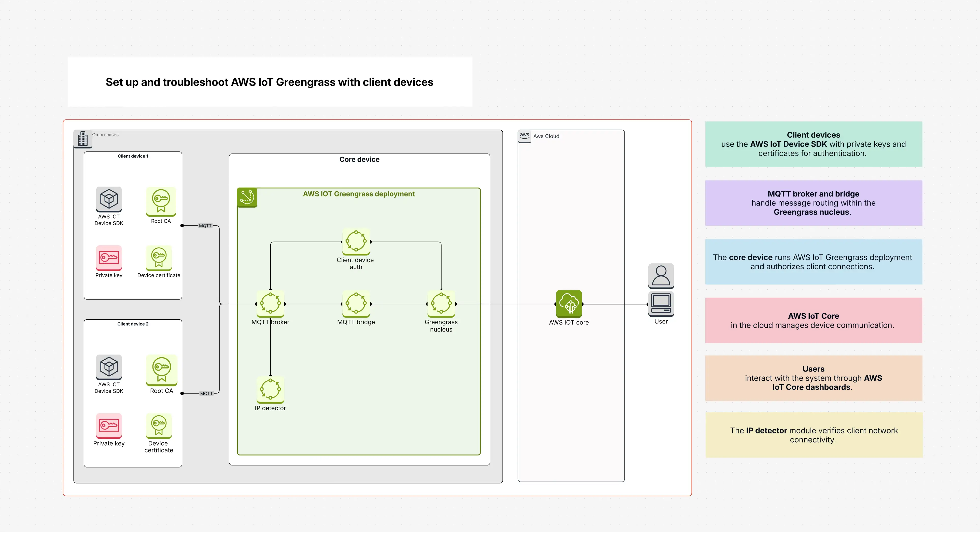The height and width of the screenshot is (551, 980).
Task: Click the Core device heading label
Action: coord(359,159)
